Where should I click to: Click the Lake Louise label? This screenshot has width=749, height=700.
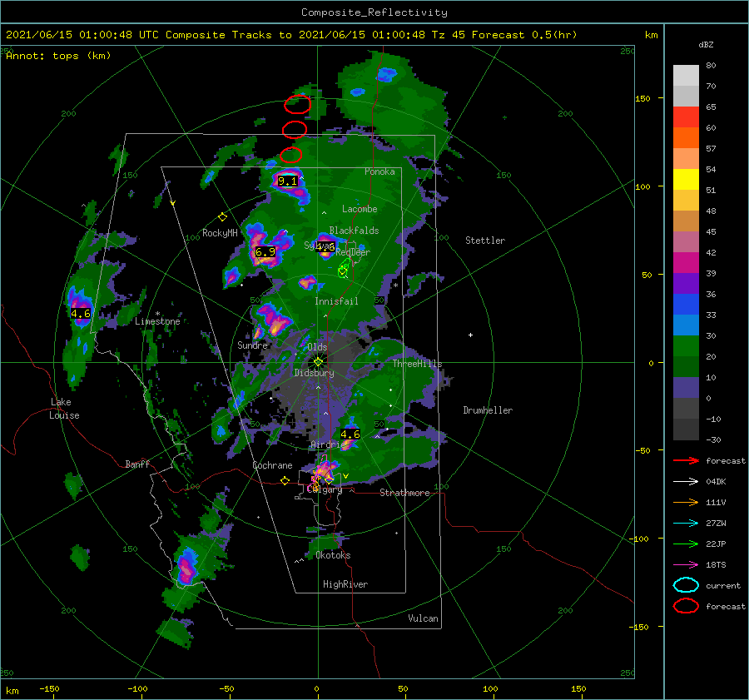point(64,409)
